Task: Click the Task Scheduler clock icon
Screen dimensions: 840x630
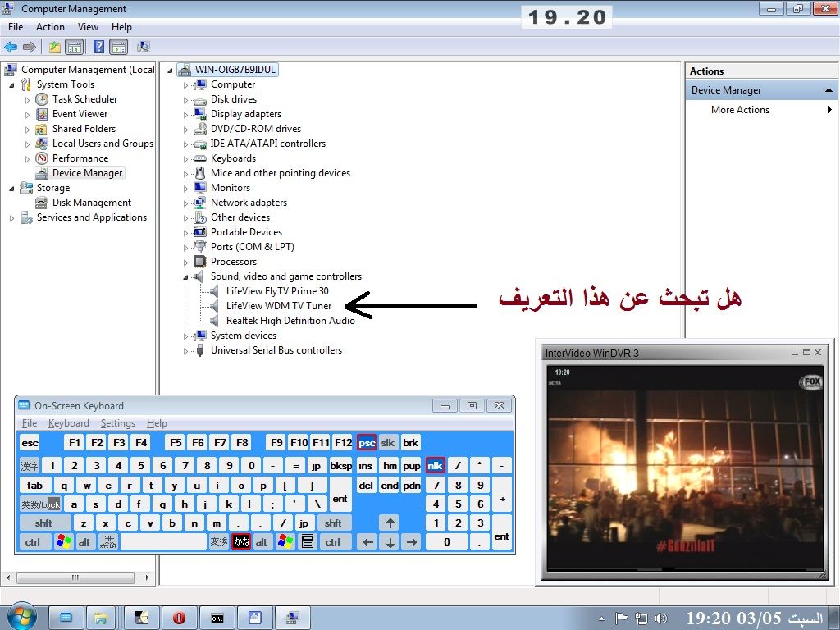Action: pyautogui.click(x=42, y=99)
